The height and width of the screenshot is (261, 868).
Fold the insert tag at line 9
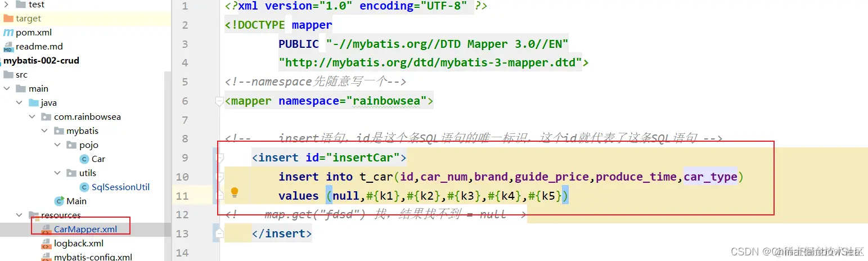coord(220,157)
